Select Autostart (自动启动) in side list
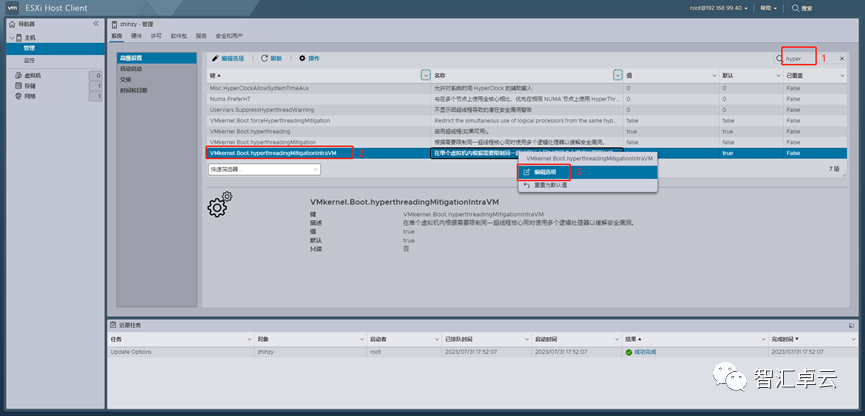Image resolution: width=865 pixels, height=416 pixels. pos(157,69)
